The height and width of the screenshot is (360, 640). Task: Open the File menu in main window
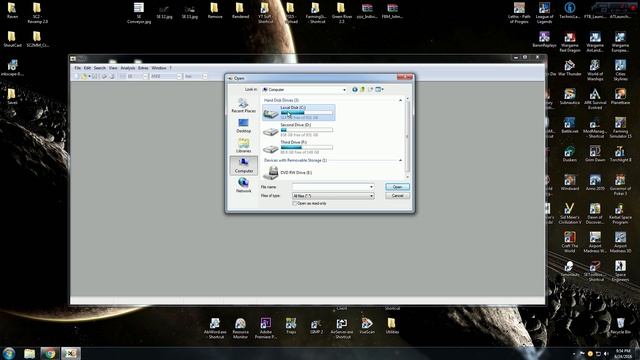point(78,68)
